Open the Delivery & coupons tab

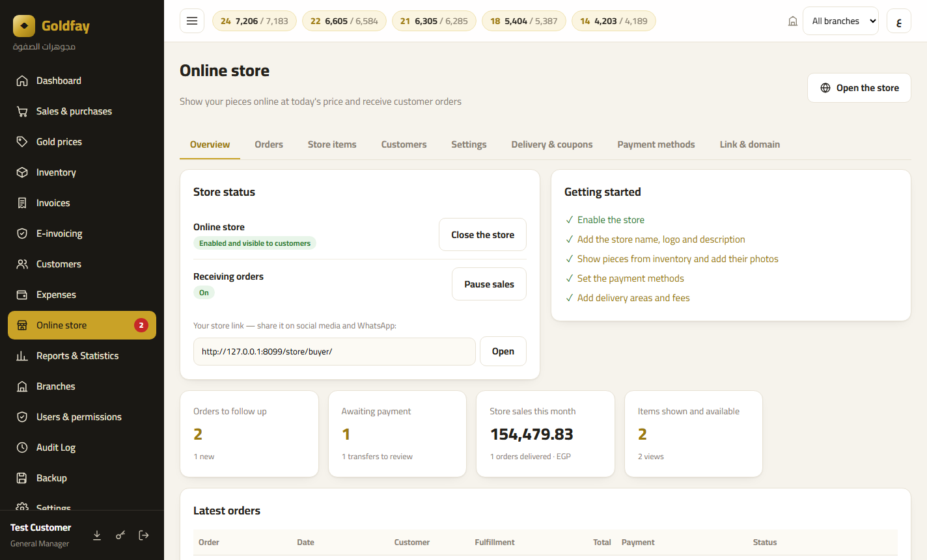pyautogui.click(x=552, y=144)
